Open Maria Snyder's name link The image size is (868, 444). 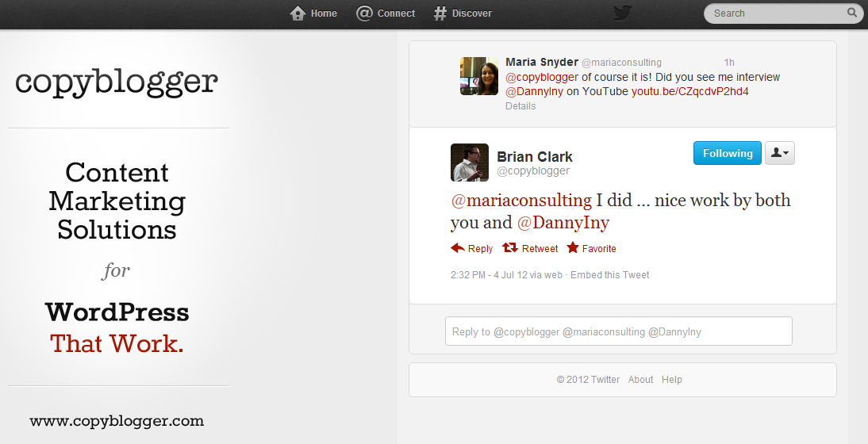click(x=542, y=62)
